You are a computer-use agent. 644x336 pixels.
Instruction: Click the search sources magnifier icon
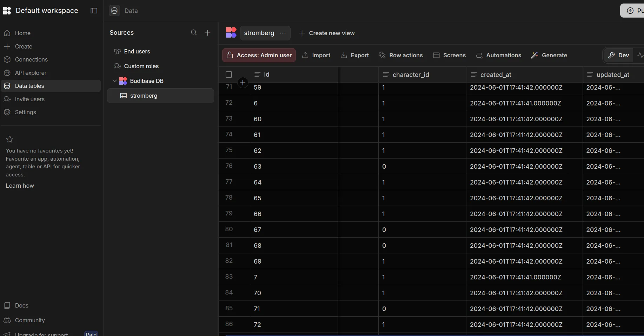pyautogui.click(x=194, y=33)
